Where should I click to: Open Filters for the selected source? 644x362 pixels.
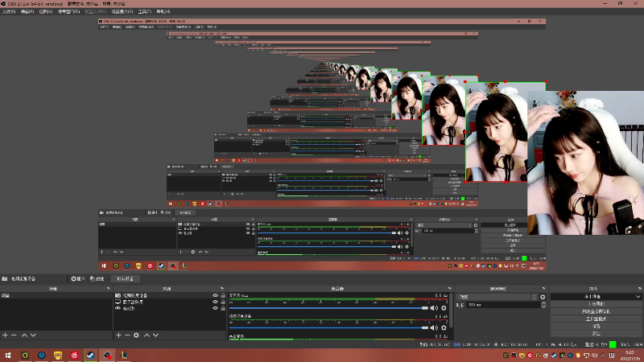click(x=97, y=278)
